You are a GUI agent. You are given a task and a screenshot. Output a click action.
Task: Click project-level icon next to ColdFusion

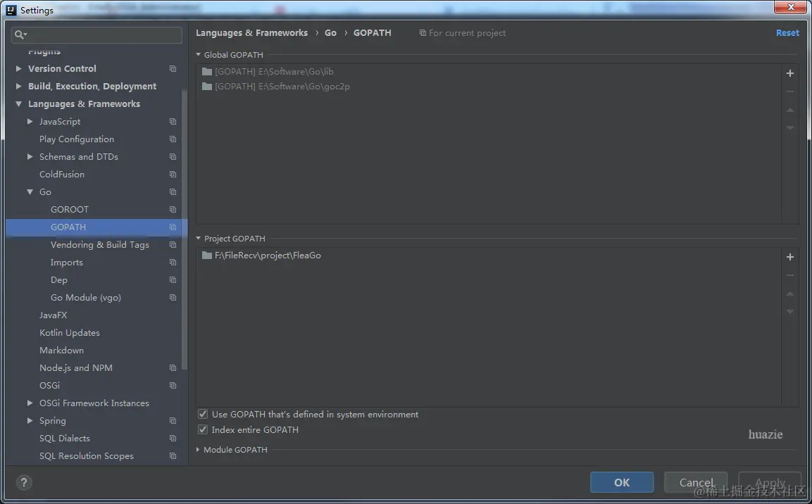coord(173,175)
